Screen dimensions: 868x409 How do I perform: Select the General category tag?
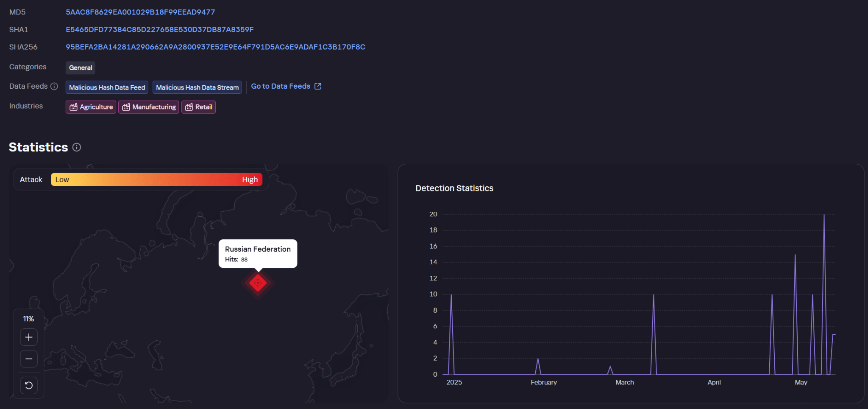[x=81, y=68]
